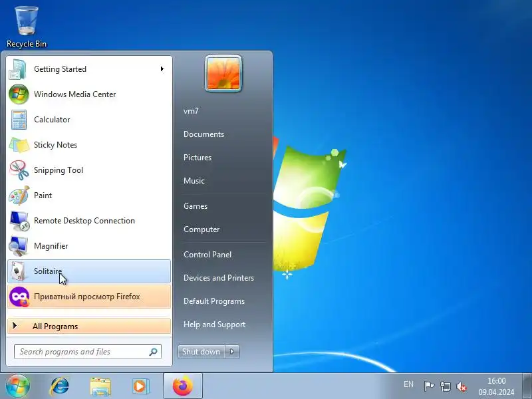
Task: Click the Show desktop strip
Action: point(527,386)
